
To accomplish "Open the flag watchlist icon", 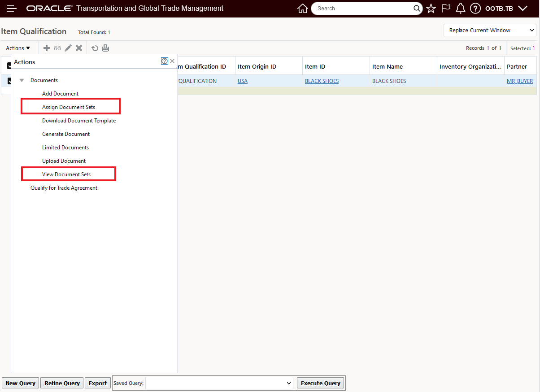I will pyautogui.click(x=446, y=9).
